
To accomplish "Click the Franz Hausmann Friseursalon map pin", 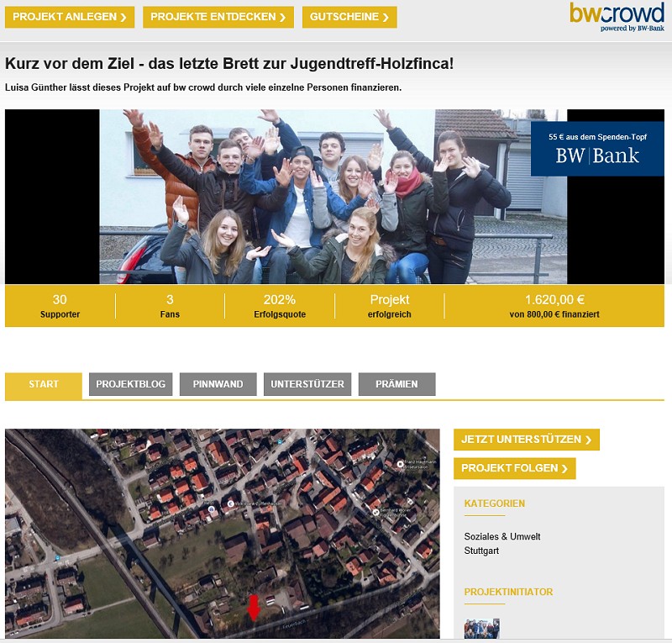I will coord(401,463).
